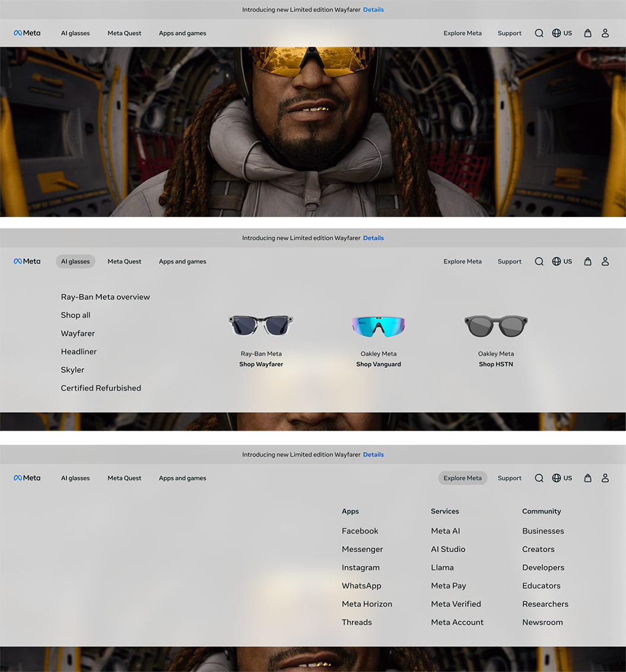Open Newsroom under Community
This screenshot has width=626, height=672.
[542, 622]
